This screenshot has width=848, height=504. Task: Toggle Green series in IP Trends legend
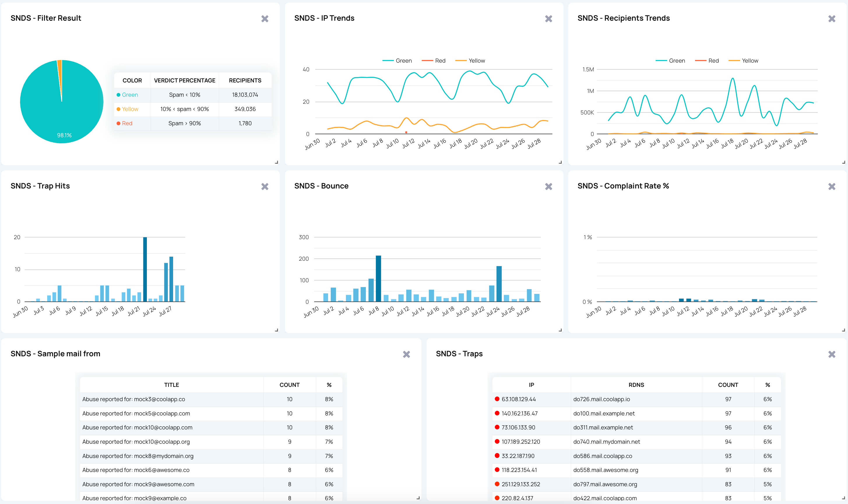(397, 61)
